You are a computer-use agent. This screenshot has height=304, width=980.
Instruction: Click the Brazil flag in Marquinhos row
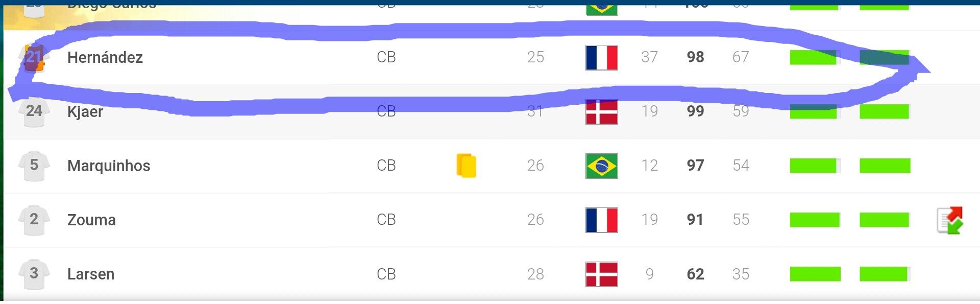pyautogui.click(x=602, y=166)
